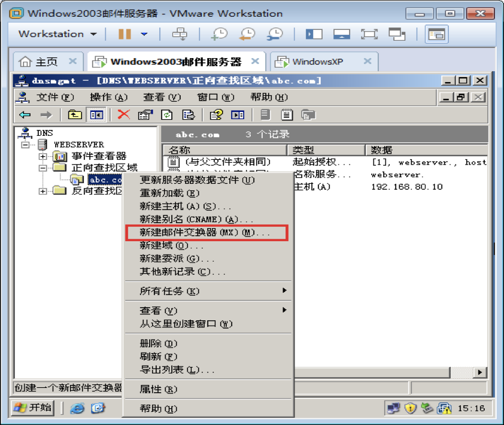This screenshot has width=504, height=425.
Task: Collapse the 正向查找区域 tree node
Action: point(42,168)
